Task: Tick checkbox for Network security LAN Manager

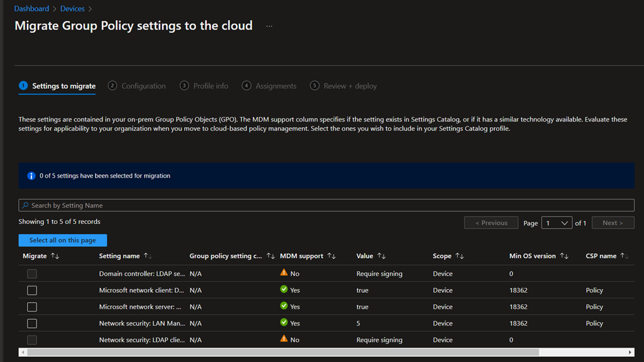Action: pos(32,323)
